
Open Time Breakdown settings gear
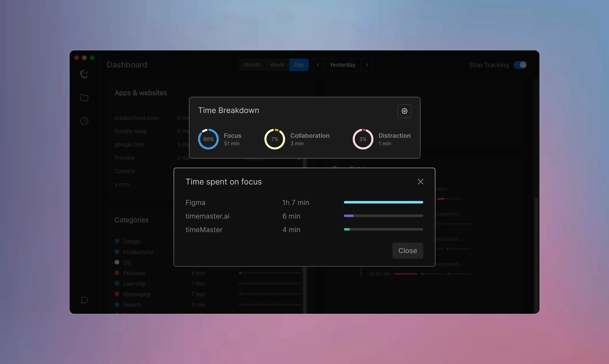pos(404,111)
